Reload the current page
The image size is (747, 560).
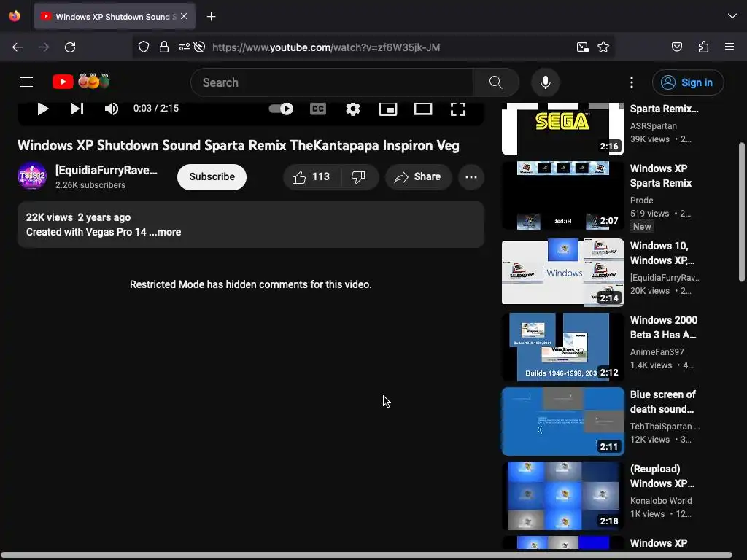point(70,47)
